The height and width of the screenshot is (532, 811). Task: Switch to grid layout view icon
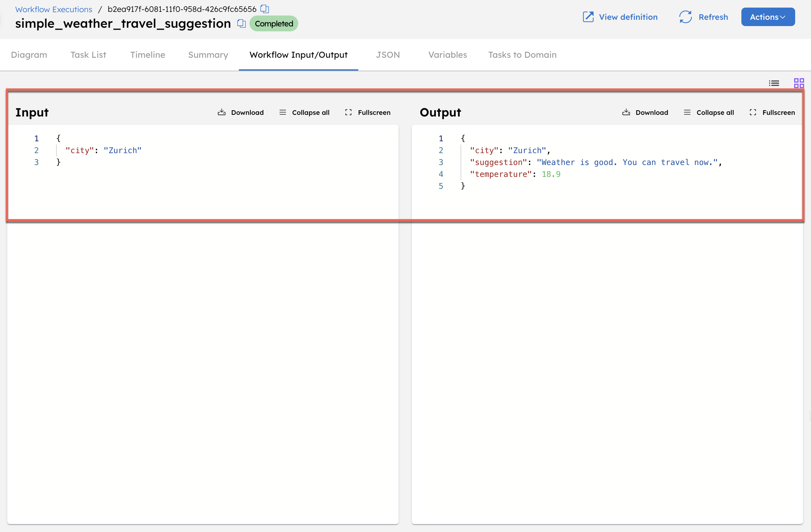799,83
